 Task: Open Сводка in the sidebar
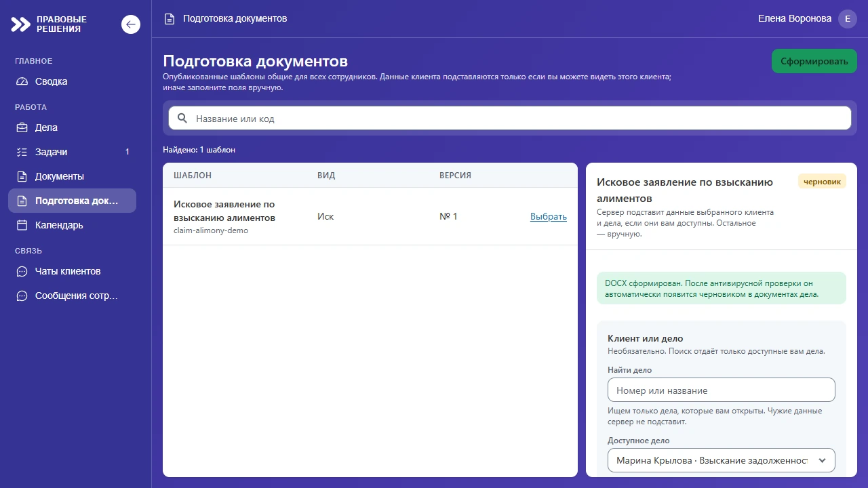72,81
